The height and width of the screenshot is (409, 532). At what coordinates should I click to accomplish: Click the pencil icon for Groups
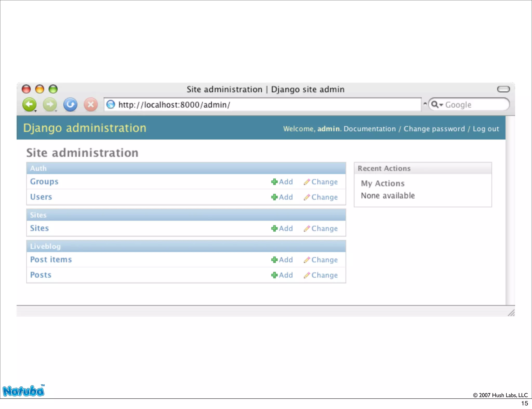(x=307, y=182)
